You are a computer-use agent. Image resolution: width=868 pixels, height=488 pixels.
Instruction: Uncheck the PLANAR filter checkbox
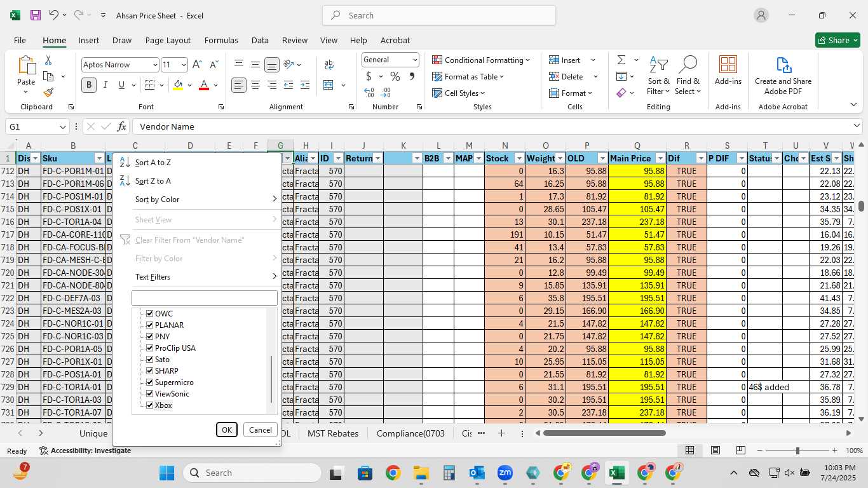(150, 325)
